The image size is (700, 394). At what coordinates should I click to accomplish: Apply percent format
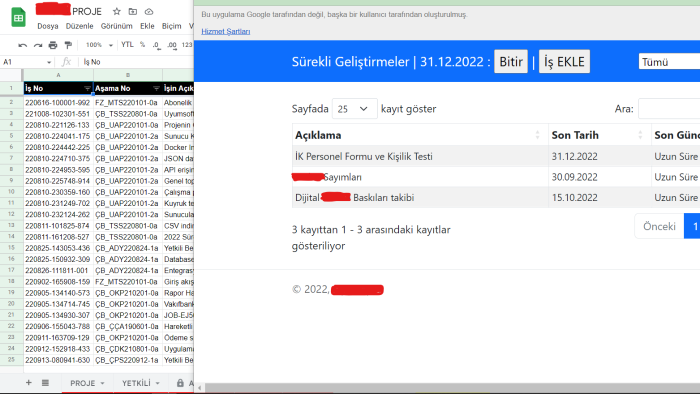tap(142, 45)
